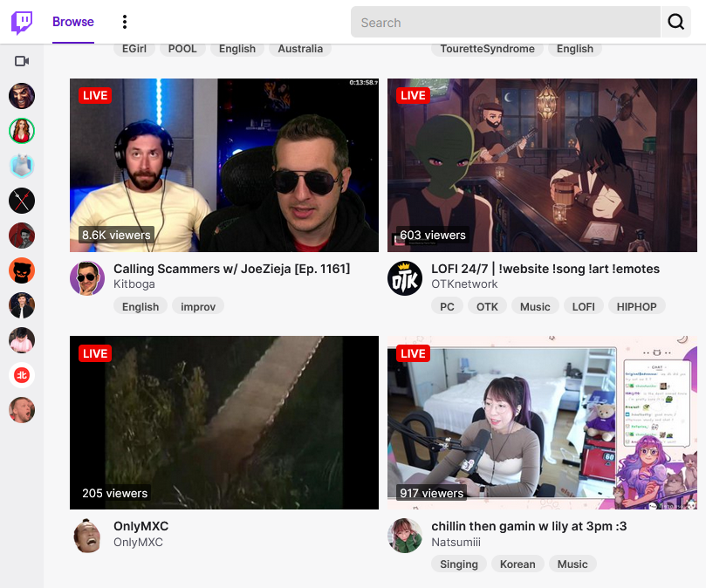Click the search magnifier icon
Viewport: 706px width, 588px height.
point(676,22)
